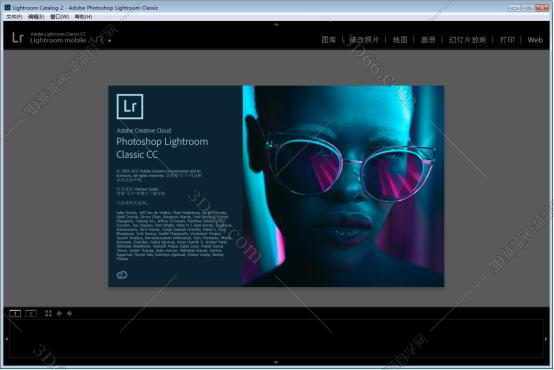
Task: Collapse the top panel with the arrow
Action: 276,24
